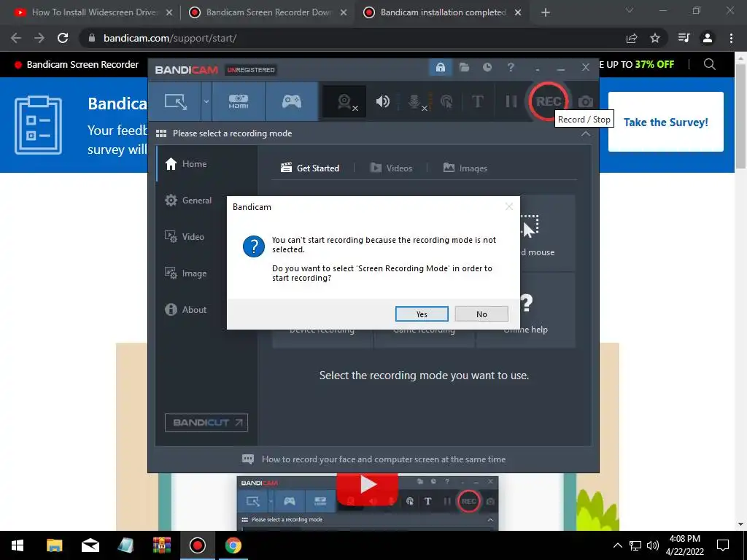
Task: Open volume control in system tray
Action: [x=653, y=545]
